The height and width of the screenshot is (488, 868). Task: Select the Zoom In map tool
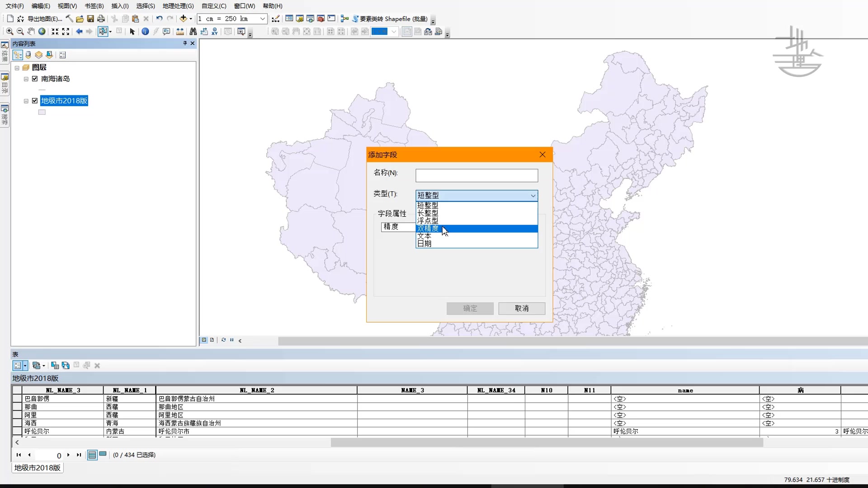(x=9, y=32)
